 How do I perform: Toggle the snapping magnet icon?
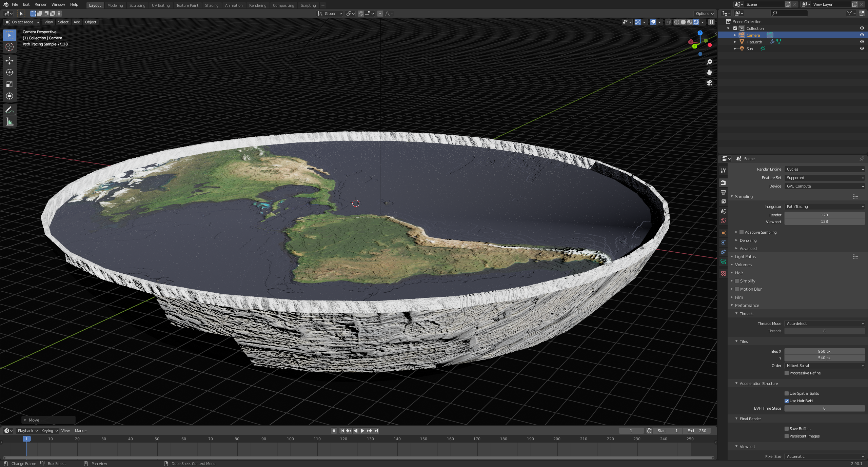pyautogui.click(x=361, y=14)
